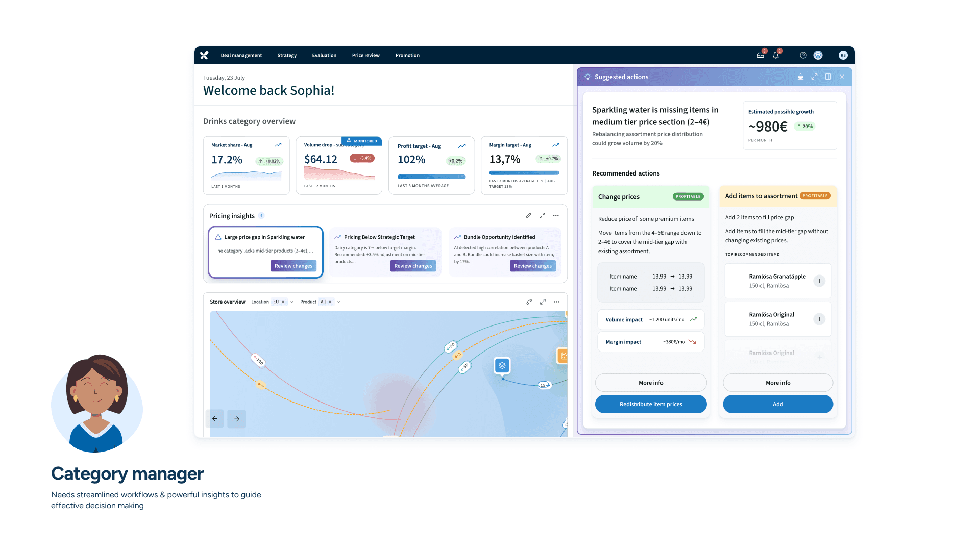Click Redistribute item prices button

651,404
